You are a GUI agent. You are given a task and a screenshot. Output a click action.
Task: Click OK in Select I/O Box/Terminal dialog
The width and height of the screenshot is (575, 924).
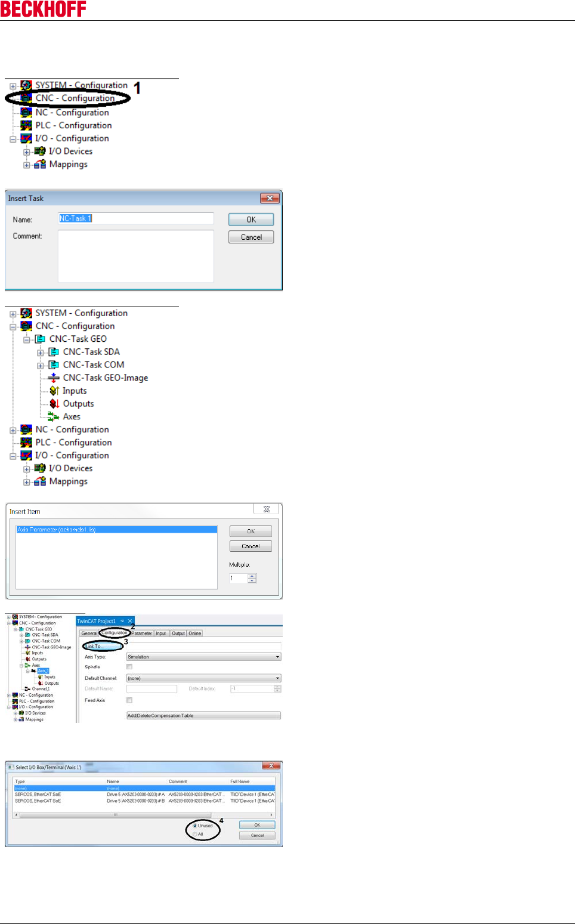(257, 825)
